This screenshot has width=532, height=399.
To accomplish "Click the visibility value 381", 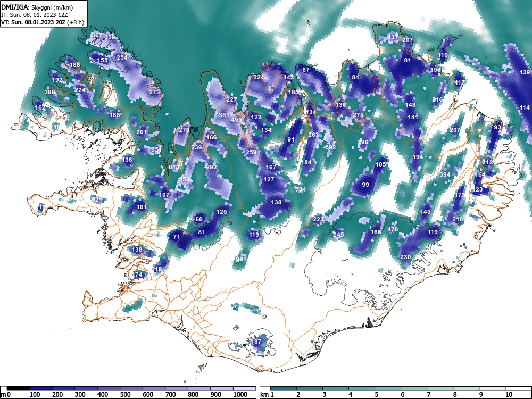I will [x=224, y=115].
